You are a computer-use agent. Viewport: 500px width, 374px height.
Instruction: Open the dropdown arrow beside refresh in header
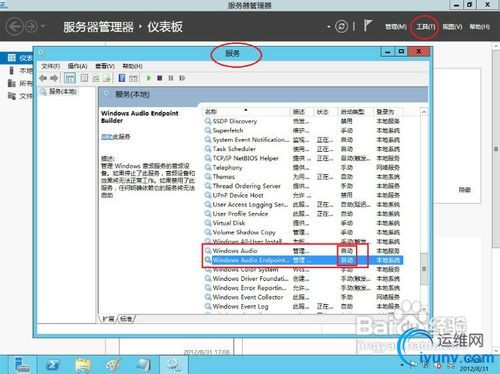[x=329, y=27]
